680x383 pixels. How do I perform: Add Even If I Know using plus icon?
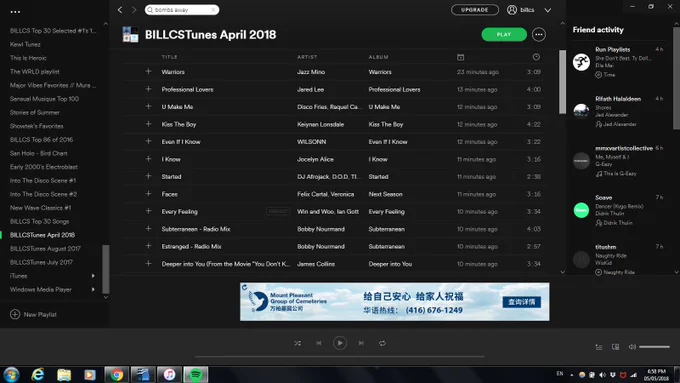coord(148,141)
